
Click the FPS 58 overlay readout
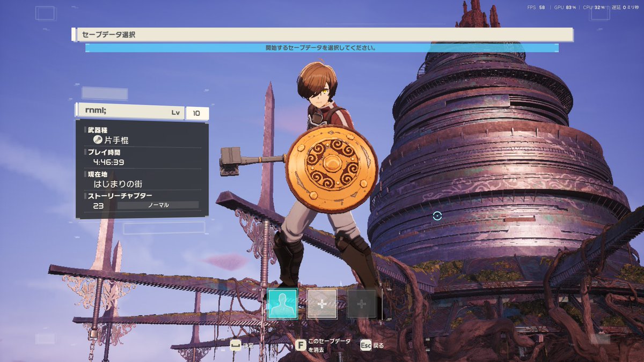point(536,8)
